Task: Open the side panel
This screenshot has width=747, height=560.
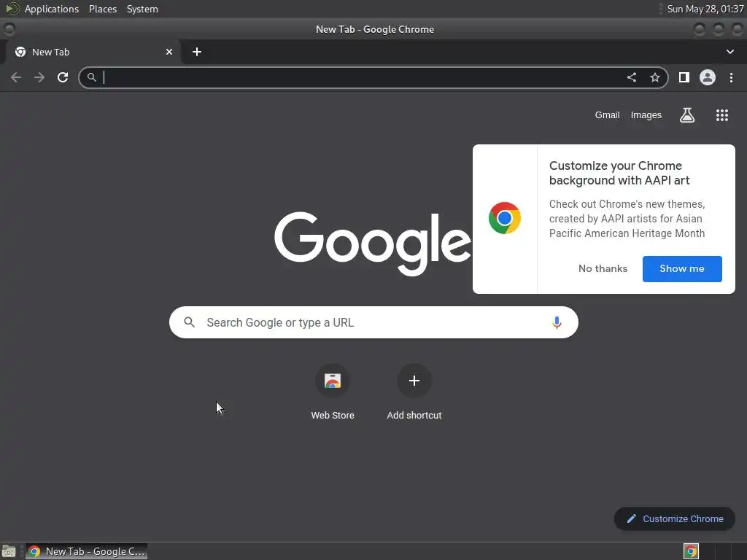Action: coord(684,77)
